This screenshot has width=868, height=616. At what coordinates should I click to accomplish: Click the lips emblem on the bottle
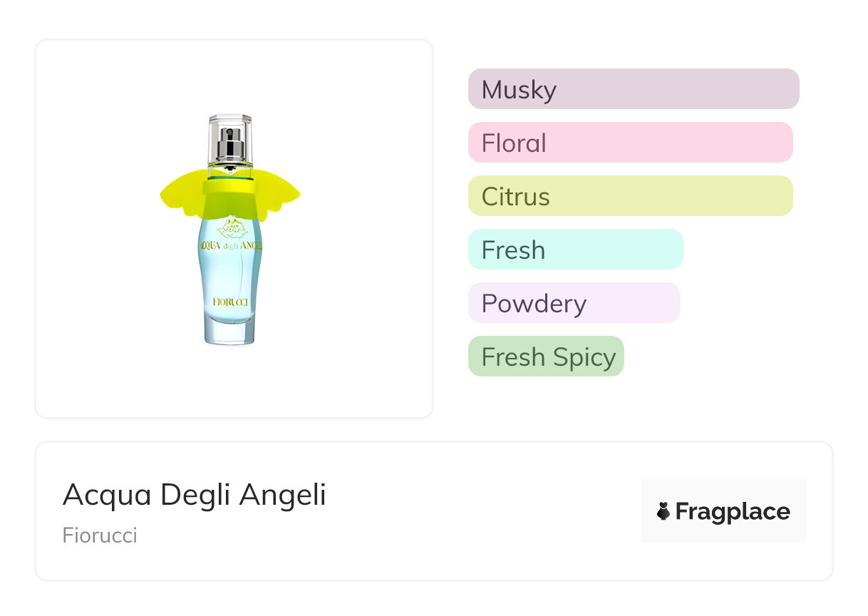(230, 230)
